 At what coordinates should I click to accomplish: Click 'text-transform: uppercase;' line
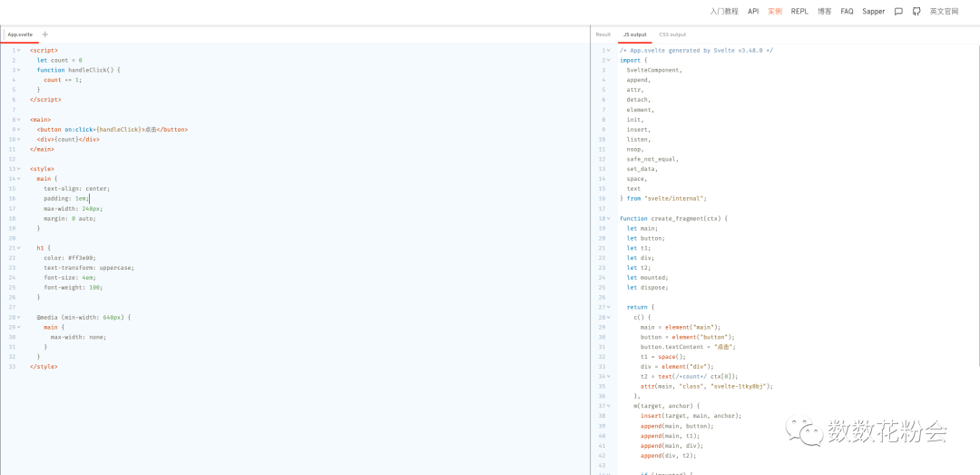click(x=89, y=268)
